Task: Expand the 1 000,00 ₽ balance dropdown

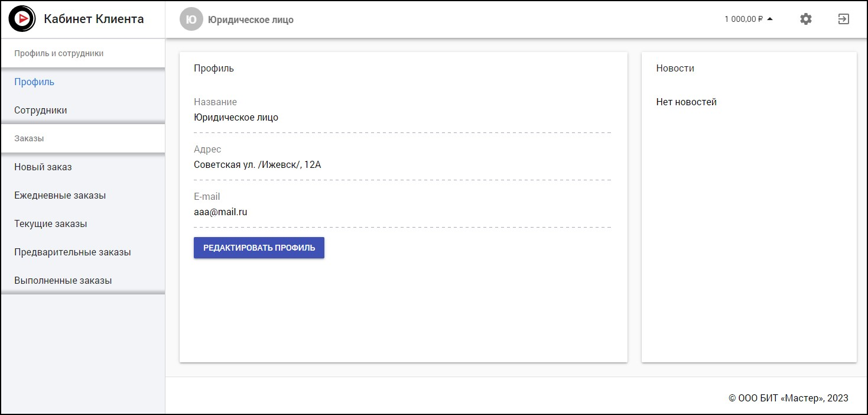Action: pyautogui.click(x=749, y=19)
